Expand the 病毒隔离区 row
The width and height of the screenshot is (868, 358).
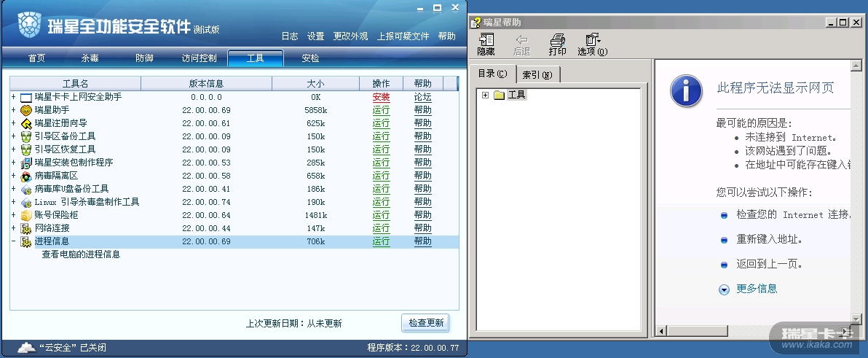click(x=14, y=176)
